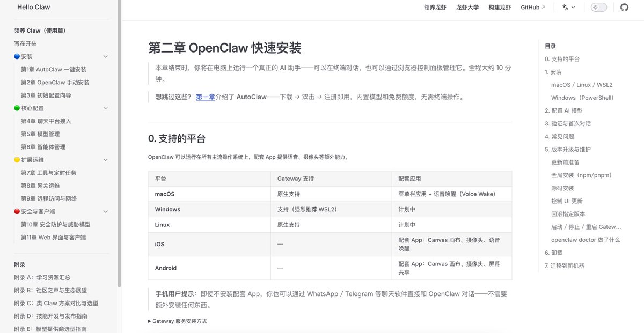
Task: Open the GitHub external nav link
Action: click(x=533, y=8)
